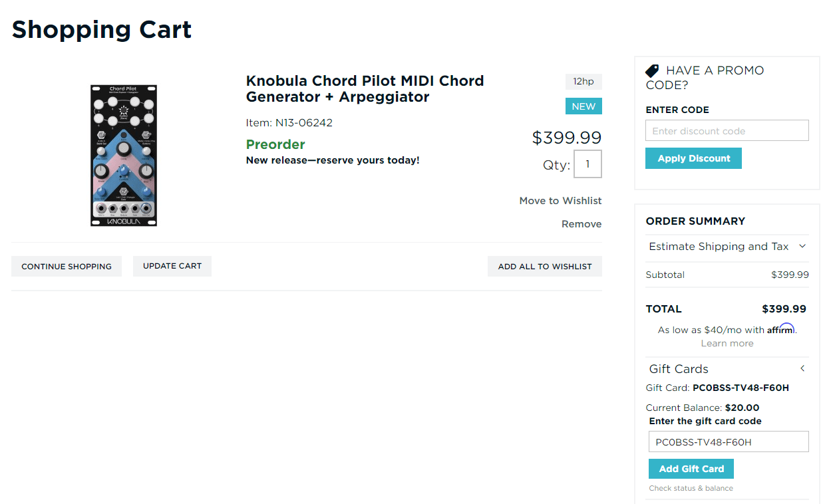Click the Enter discount code field
Image resolution: width=831 pixels, height=504 pixels.
pos(727,130)
